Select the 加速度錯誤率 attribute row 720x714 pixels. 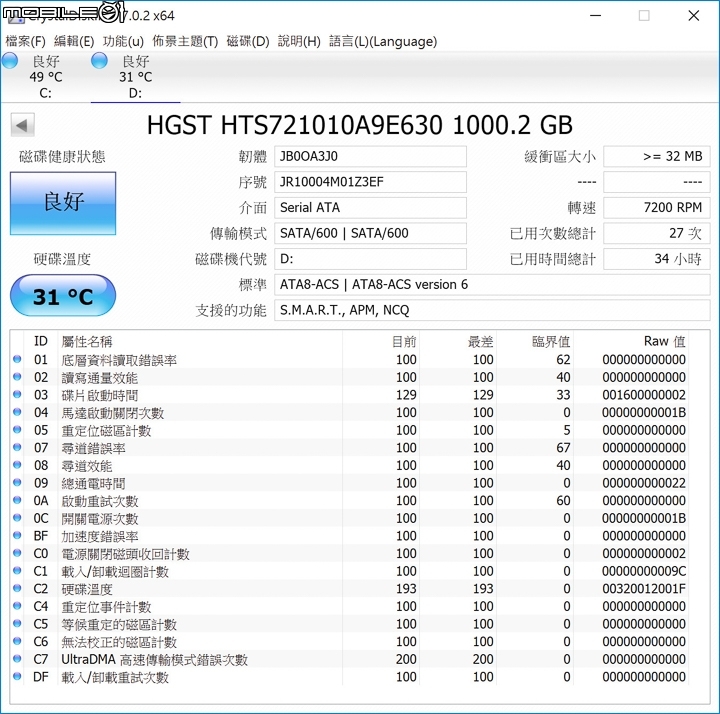tap(349, 536)
